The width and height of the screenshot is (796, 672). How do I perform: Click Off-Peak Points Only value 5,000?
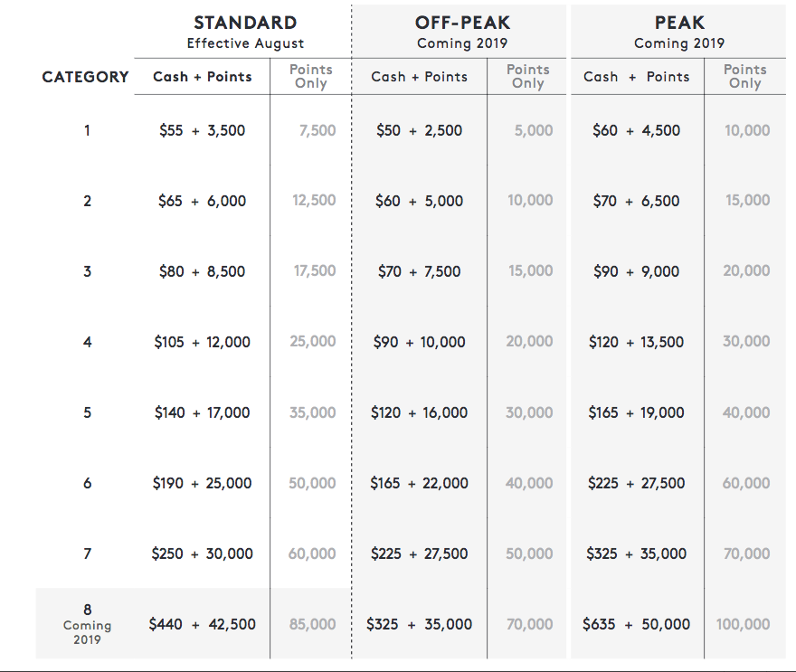534,130
